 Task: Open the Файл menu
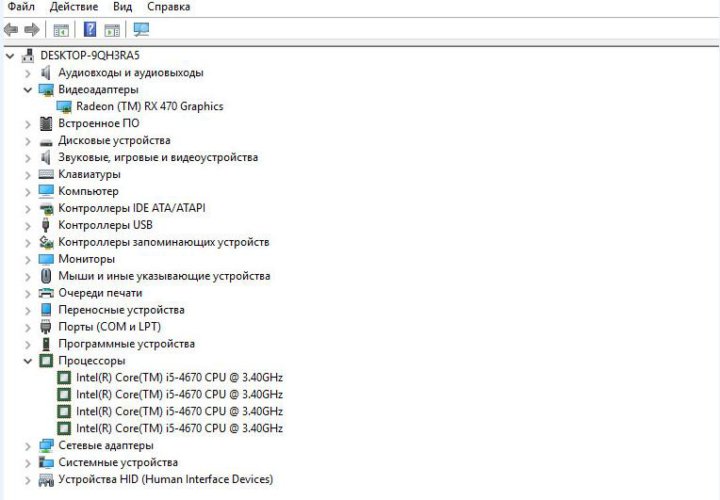coord(21,7)
